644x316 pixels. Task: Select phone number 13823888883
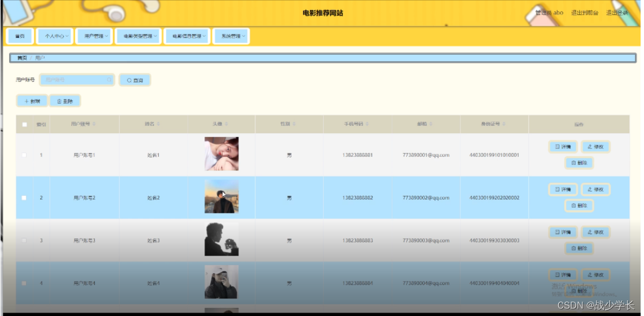[358, 240]
